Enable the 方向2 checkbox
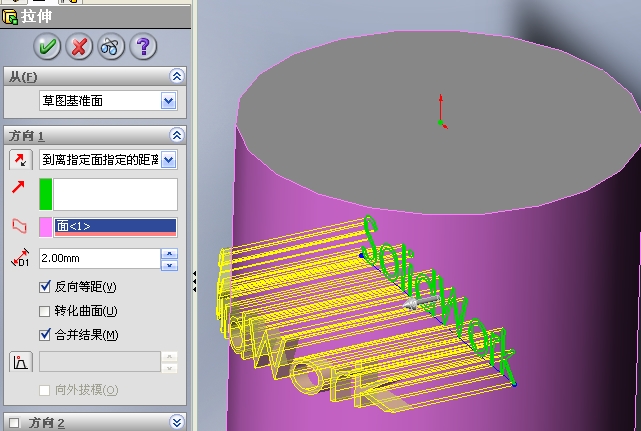 pyautogui.click(x=14, y=423)
